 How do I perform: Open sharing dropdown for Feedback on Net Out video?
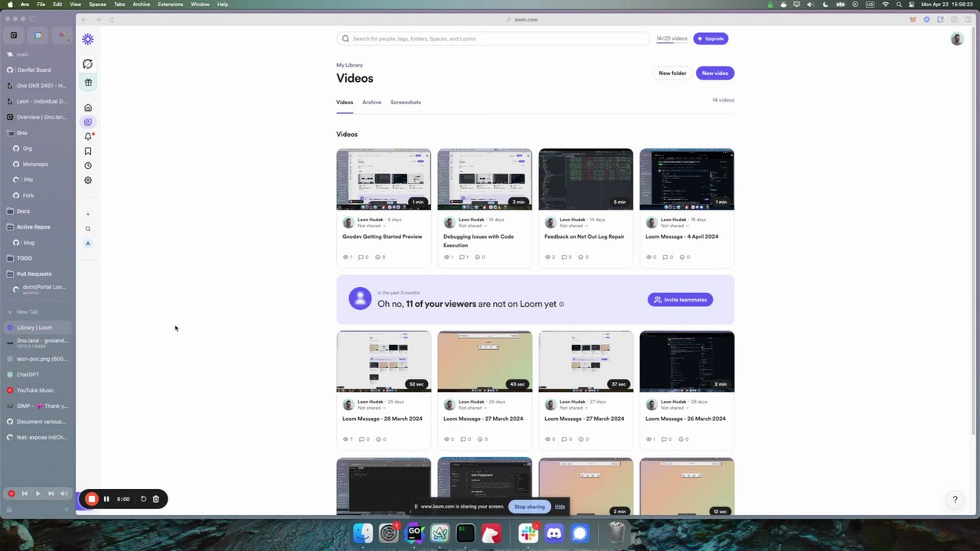tap(573, 226)
